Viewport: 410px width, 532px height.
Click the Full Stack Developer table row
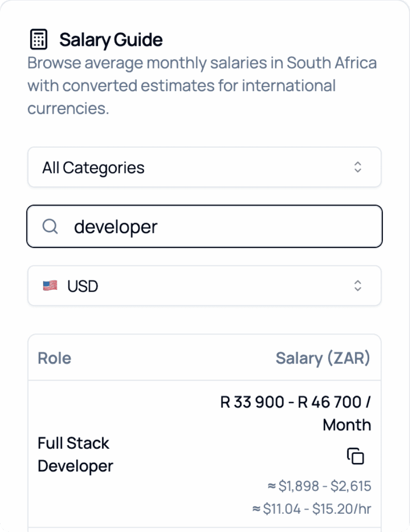205,453
